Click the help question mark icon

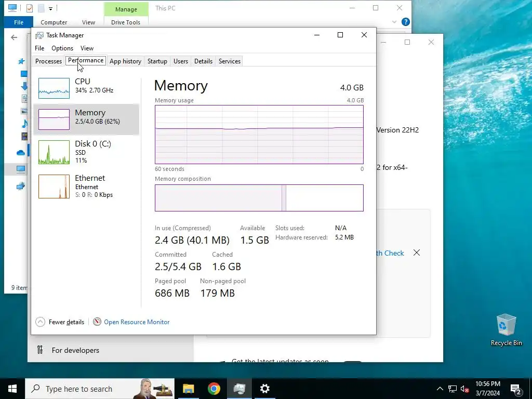tap(405, 22)
